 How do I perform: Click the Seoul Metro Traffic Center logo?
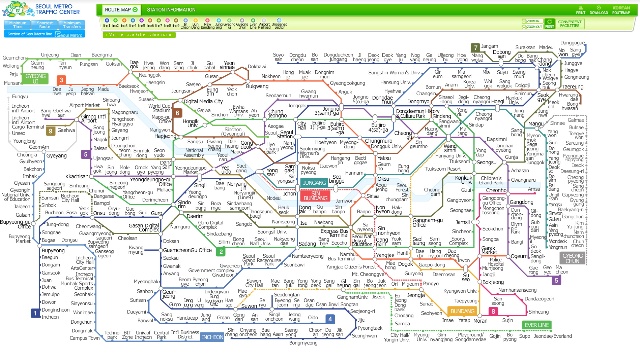[41, 9]
